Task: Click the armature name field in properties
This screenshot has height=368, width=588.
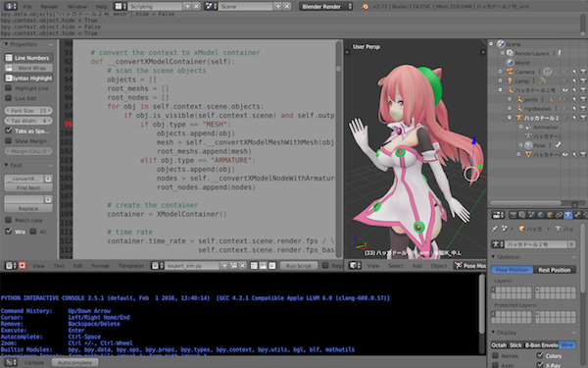Action: 536,244
